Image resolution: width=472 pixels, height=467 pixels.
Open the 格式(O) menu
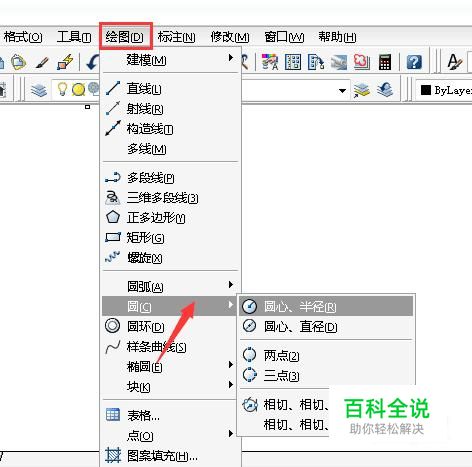tap(23, 37)
